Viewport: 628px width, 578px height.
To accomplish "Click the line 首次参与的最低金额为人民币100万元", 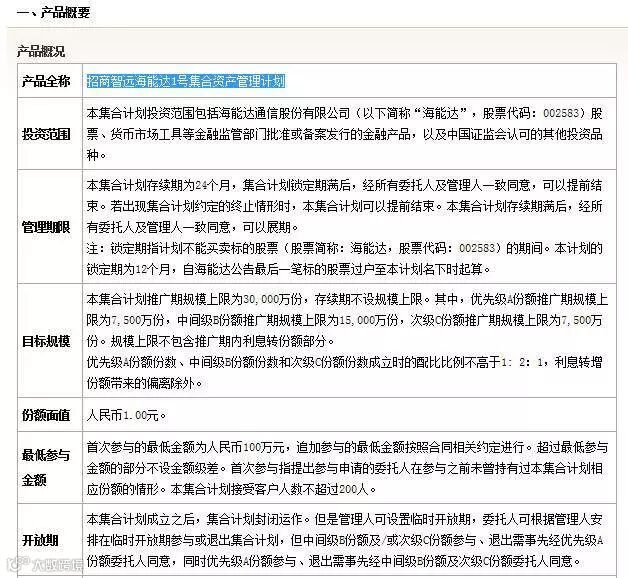I will pos(347,447).
